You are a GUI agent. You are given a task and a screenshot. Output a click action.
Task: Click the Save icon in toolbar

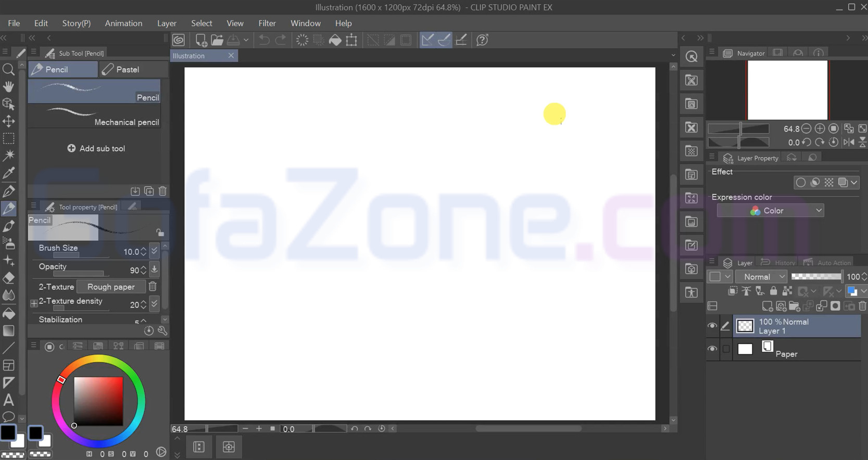(233, 40)
